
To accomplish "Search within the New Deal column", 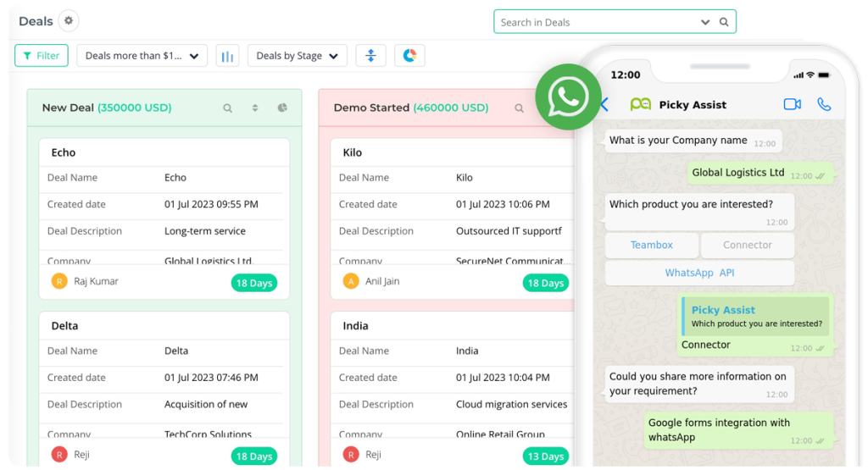I will click(227, 108).
